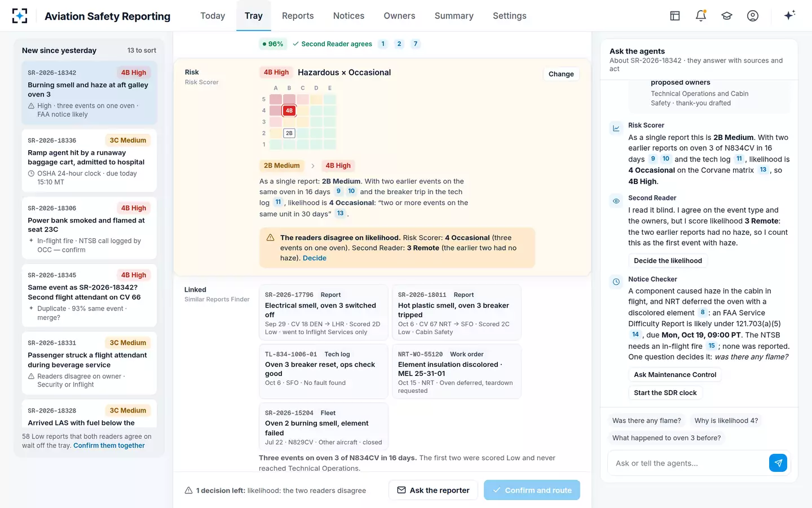
Task: Click the Aviation Safety Reporting logo icon
Action: click(20, 16)
